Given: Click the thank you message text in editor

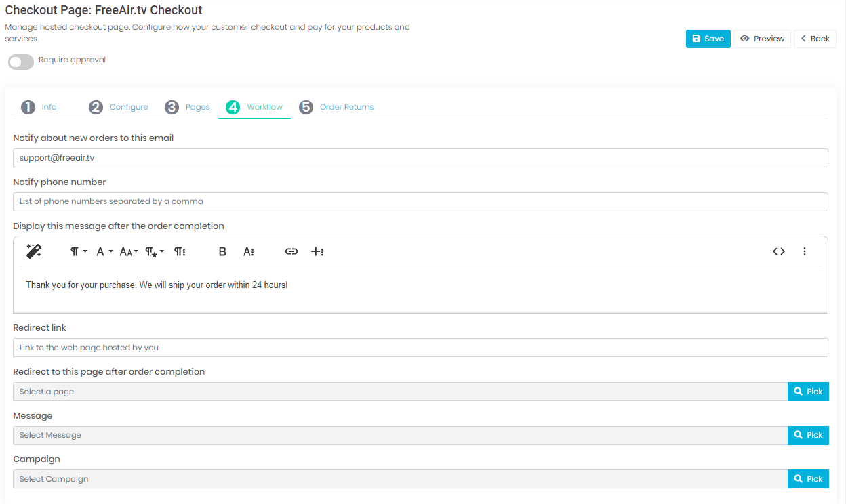Looking at the screenshot, I should pyautogui.click(x=157, y=285).
